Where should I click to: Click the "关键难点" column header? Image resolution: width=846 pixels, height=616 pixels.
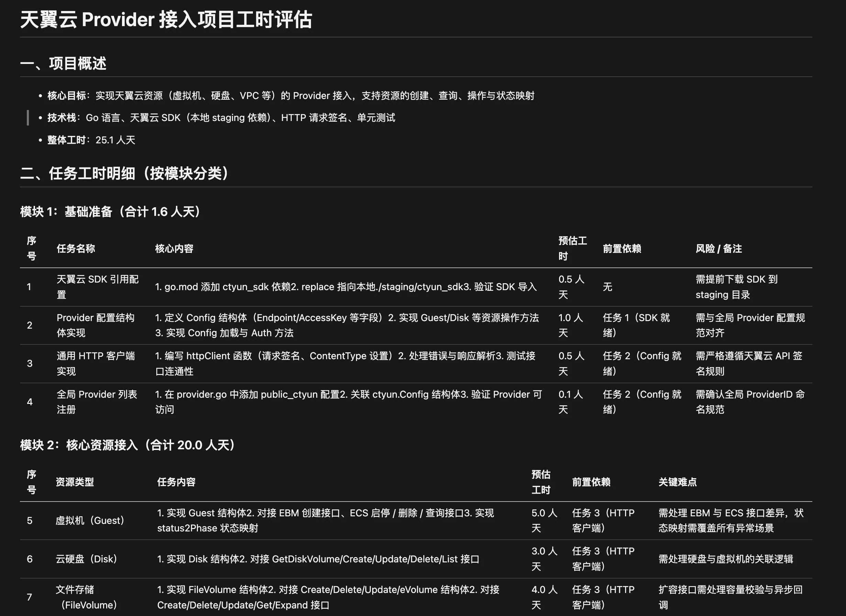(677, 482)
